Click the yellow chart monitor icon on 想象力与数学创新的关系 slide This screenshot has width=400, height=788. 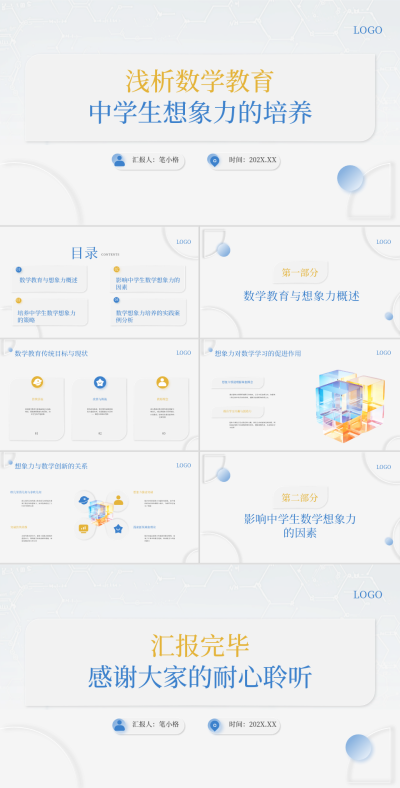[83, 528]
